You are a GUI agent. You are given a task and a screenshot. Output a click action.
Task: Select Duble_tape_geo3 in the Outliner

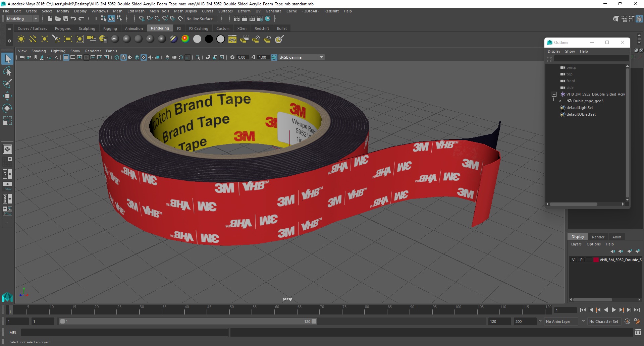click(x=588, y=101)
